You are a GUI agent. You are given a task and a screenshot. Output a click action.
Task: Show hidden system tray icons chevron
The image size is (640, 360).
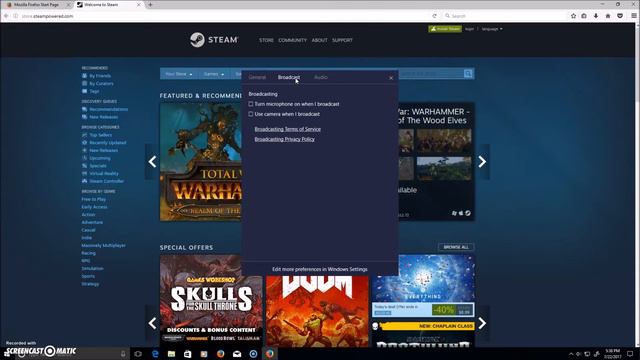pos(571,354)
